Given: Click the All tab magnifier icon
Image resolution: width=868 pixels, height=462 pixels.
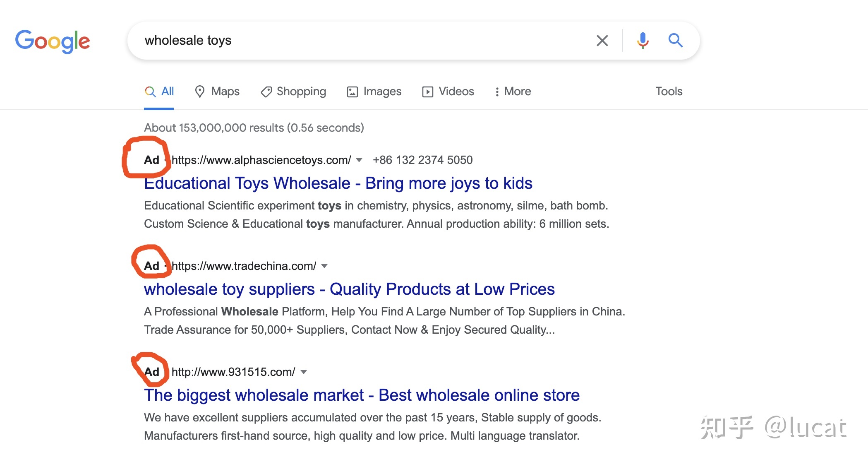Looking at the screenshot, I should coord(150,92).
